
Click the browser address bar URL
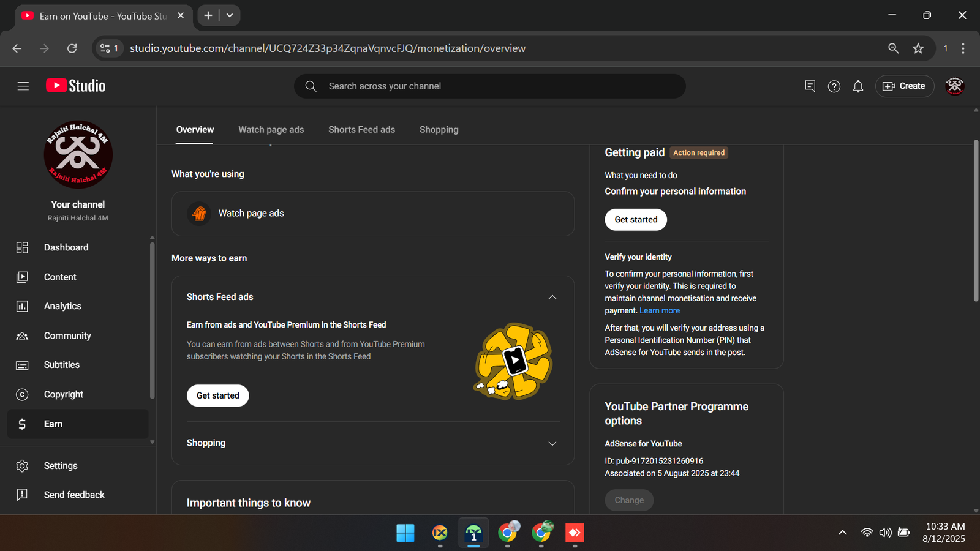pos(328,48)
